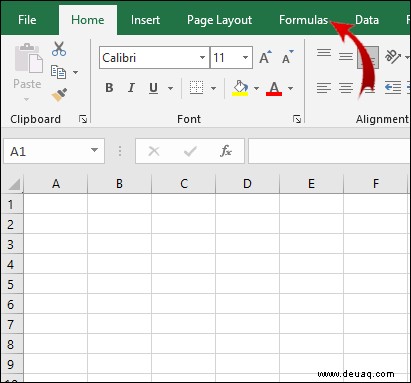Image resolution: width=411 pixels, height=383 pixels.
Task: Select row 5 header
Action: (11, 284)
